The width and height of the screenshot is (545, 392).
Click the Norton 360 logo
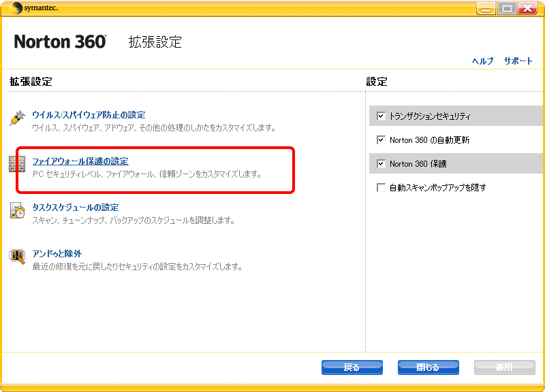point(60,42)
